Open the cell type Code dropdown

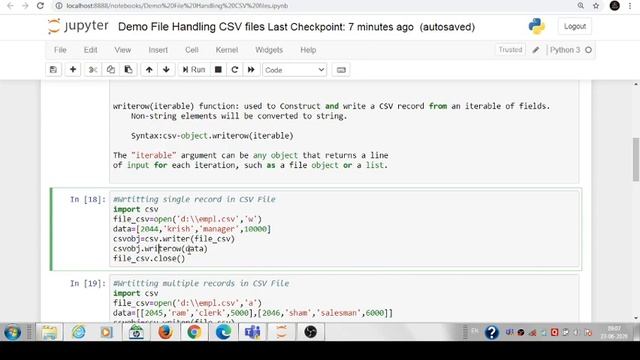294,70
